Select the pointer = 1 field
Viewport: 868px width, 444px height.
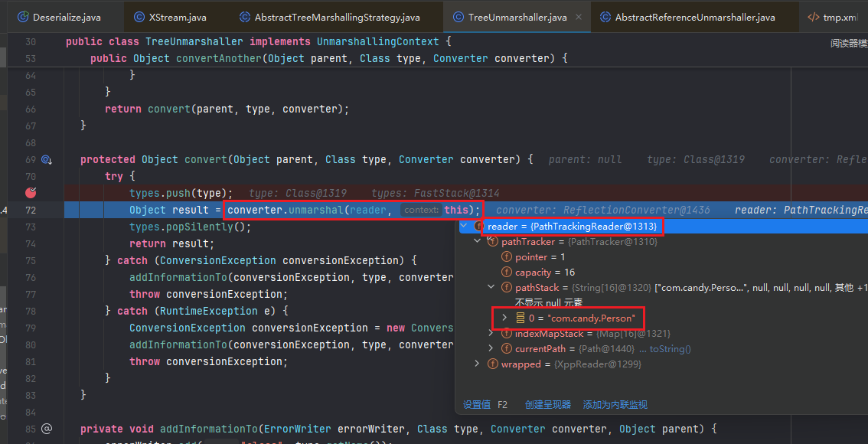tap(540, 257)
